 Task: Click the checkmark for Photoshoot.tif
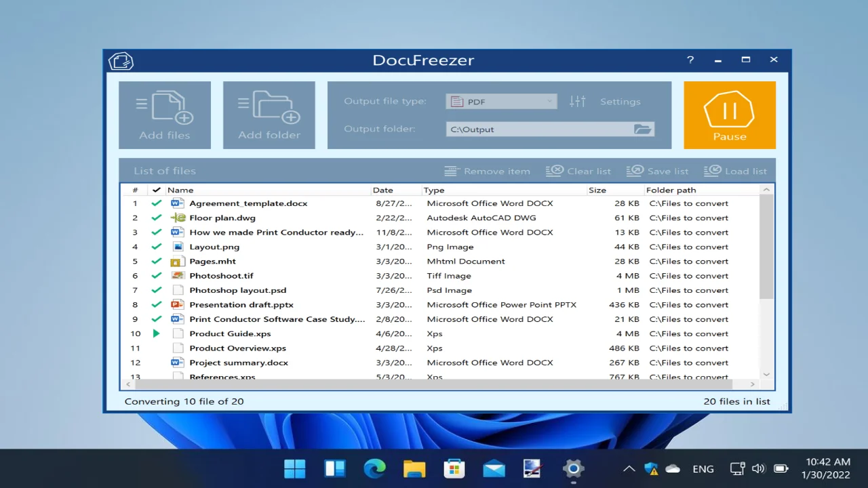(157, 276)
